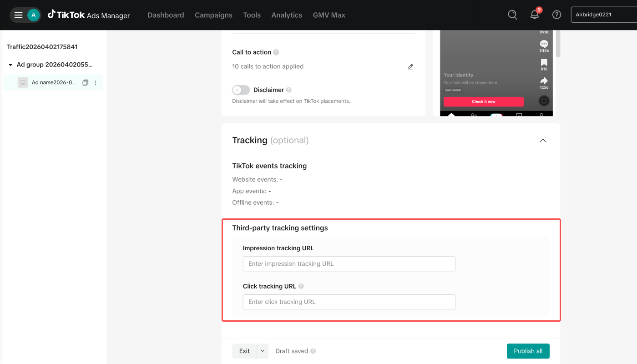637x364 pixels.
Task: Show the Disclaimer info tooltip
Action: coord(289,90)
